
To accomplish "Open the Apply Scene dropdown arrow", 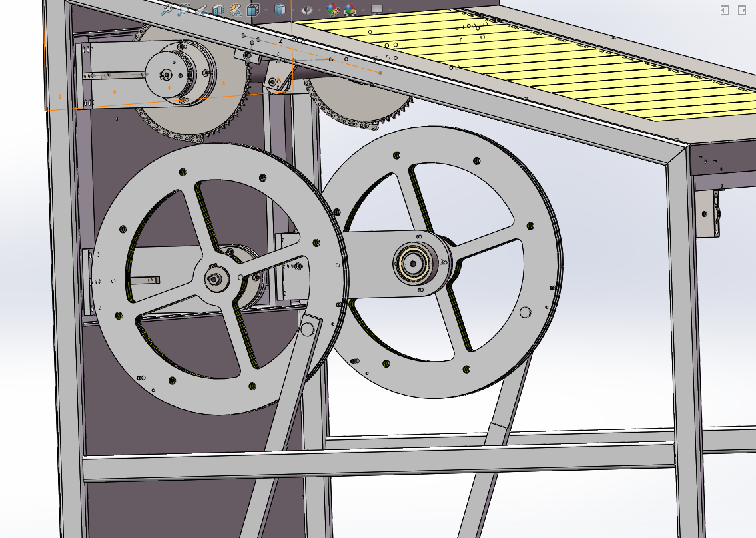I will point(363,10).
